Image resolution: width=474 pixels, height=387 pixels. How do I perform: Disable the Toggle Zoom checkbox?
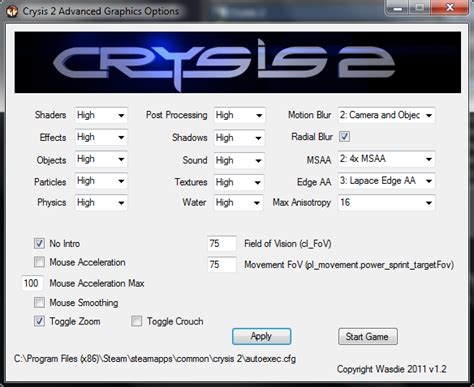[39, 321]
